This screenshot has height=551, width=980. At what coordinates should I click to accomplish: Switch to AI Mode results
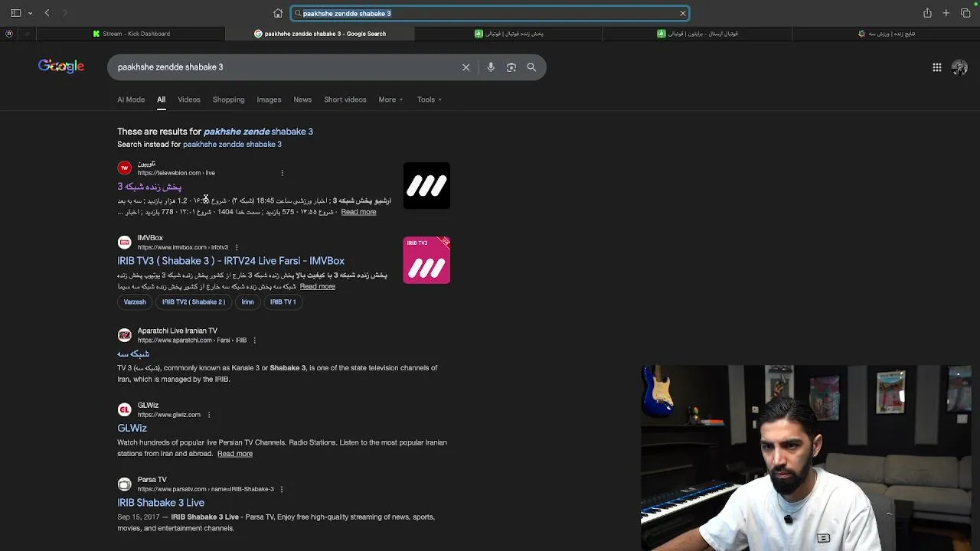click(x=131, y=99)
